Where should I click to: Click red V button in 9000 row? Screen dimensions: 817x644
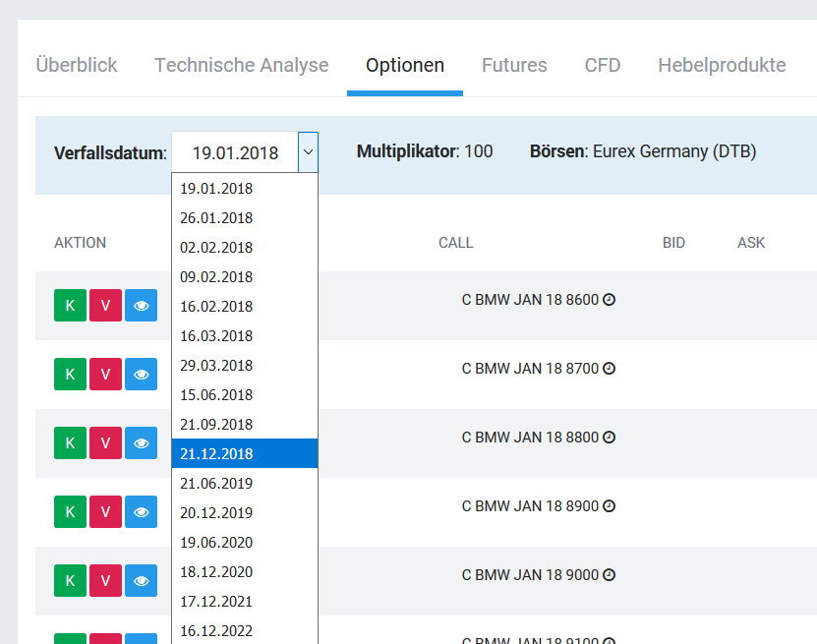coord(106,580)
